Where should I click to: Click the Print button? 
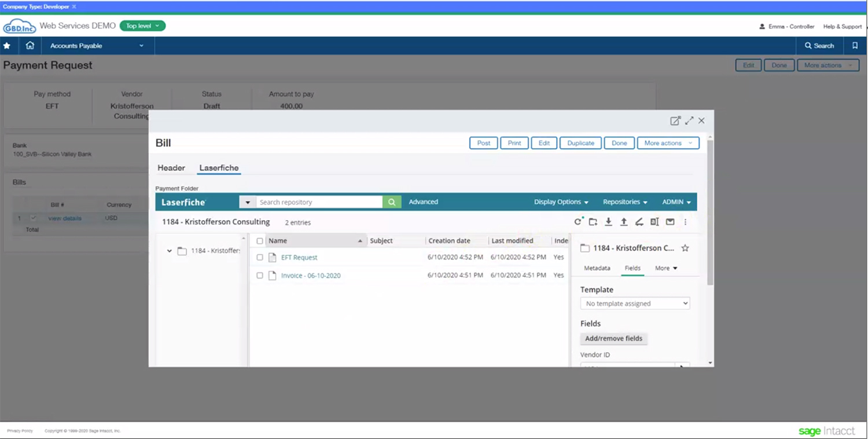click(514, 143)
